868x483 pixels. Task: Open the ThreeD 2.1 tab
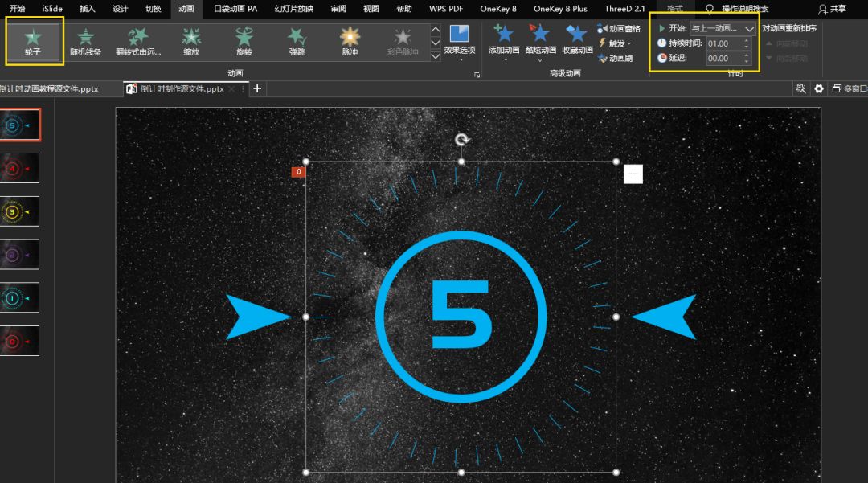coord(624,8)
